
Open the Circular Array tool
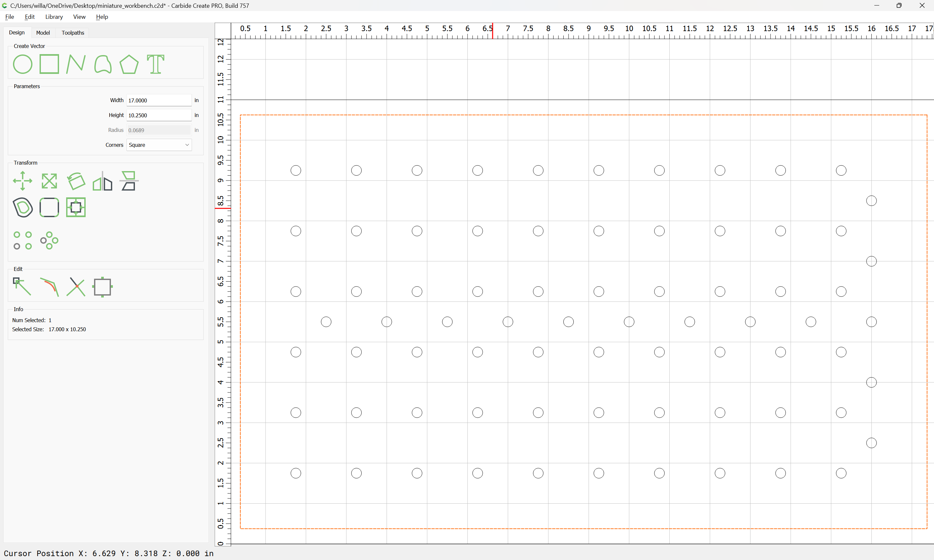[x=49, y=240]
